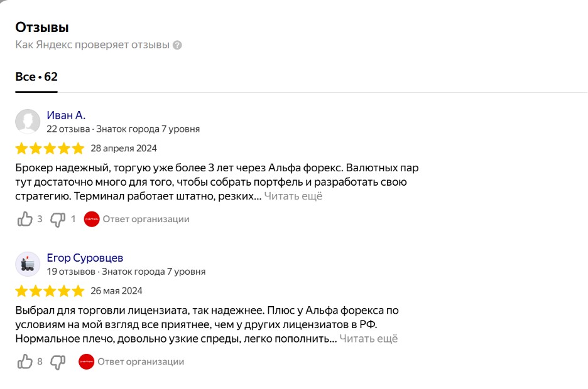The width and height of the screenshot is (588, 389).
Task: Dislike Иван А.'s review
Action: click(58, 219)
